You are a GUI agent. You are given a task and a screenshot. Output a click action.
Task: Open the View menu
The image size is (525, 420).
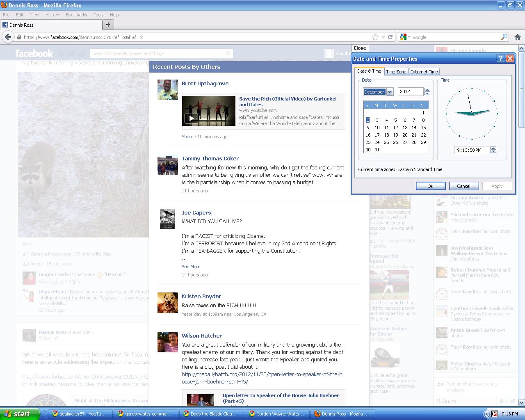34,15
